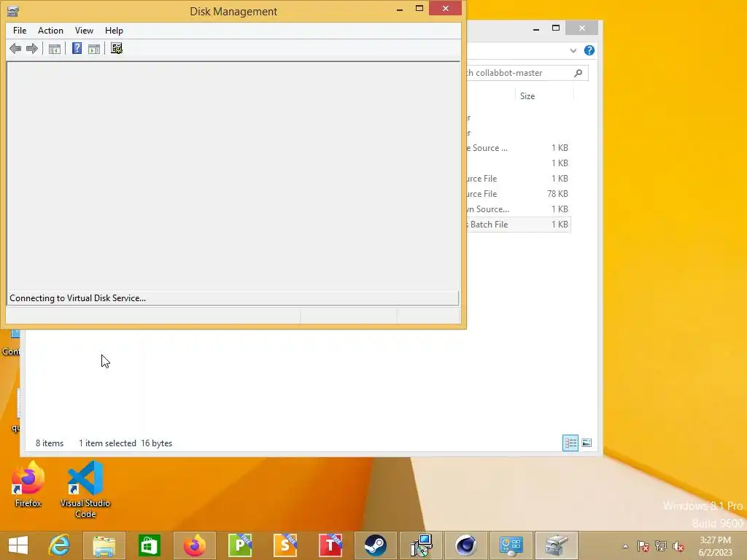Open the green P Free app in taskbar
This screenshot has width=747, height=560.
[240, 545]
